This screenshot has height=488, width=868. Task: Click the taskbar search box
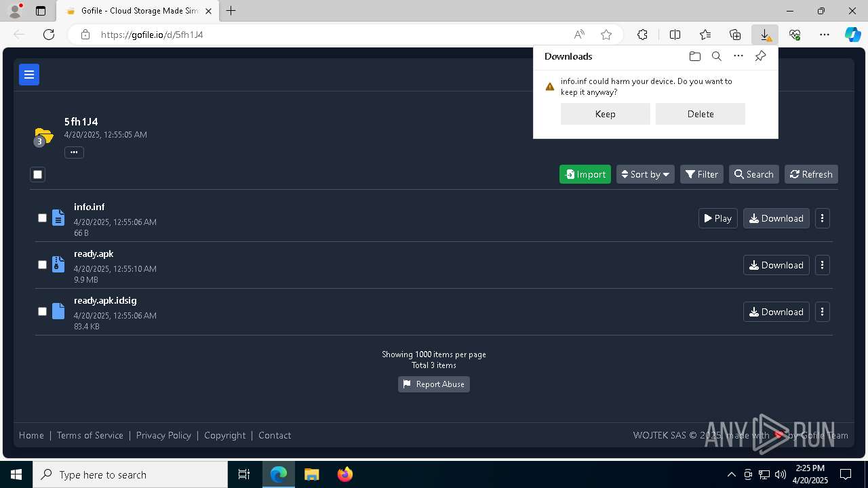tap(130, 474)
